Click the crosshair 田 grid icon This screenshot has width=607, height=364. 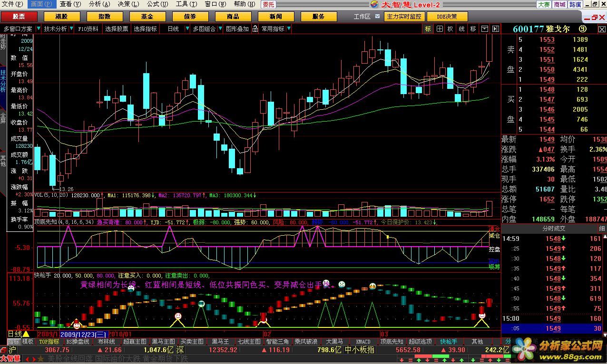pyautogui.click(x=440, y=29)
